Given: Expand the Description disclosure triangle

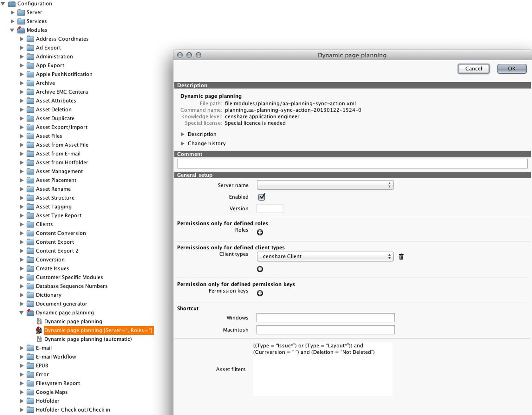Looking at the screenshot, I should click(182, 134).
